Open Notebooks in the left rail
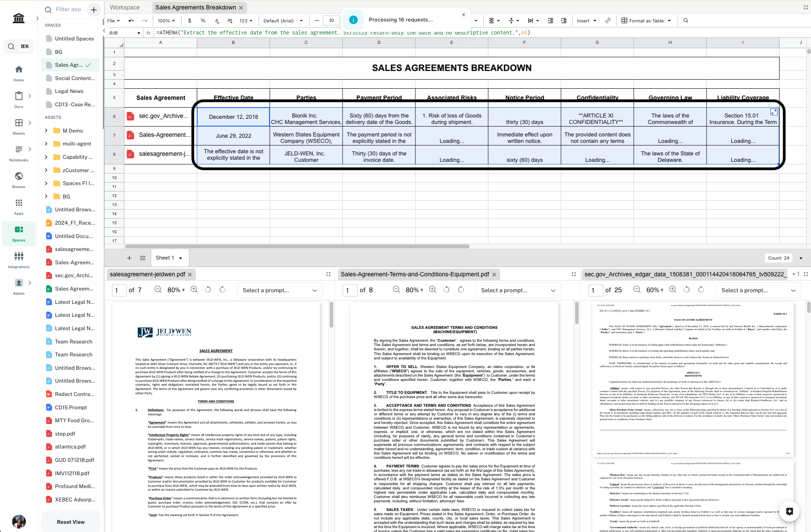 point(19,153)
